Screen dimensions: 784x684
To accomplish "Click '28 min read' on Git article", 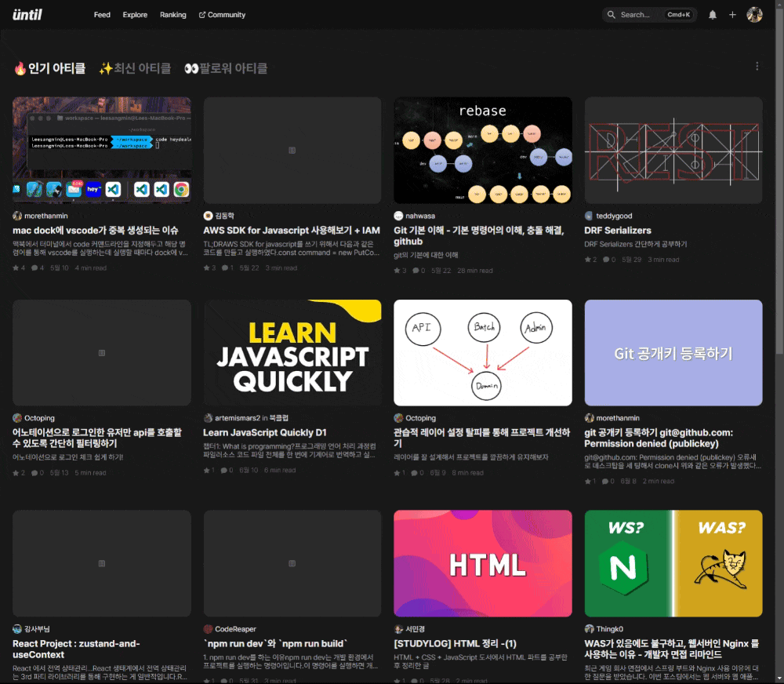I will [x=475, y=270].
